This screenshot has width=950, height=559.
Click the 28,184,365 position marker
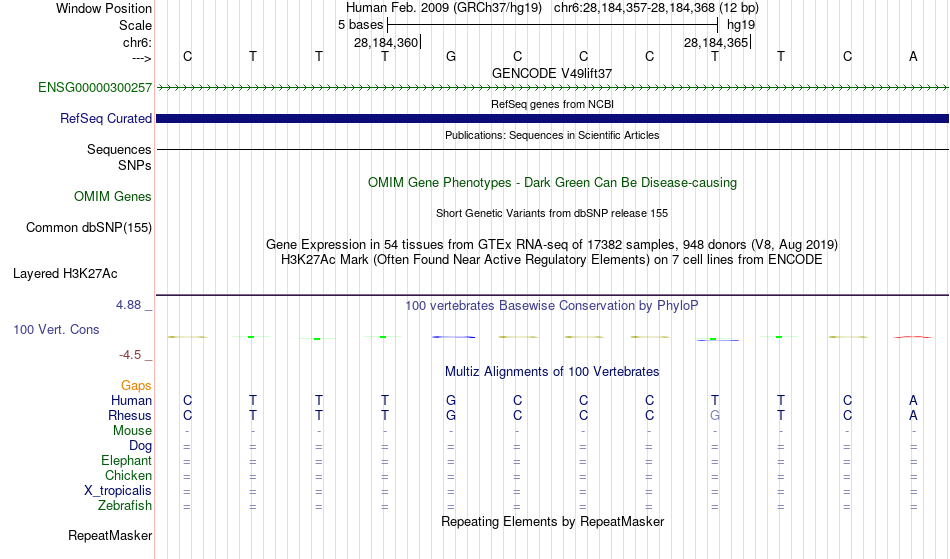(716, 42)
